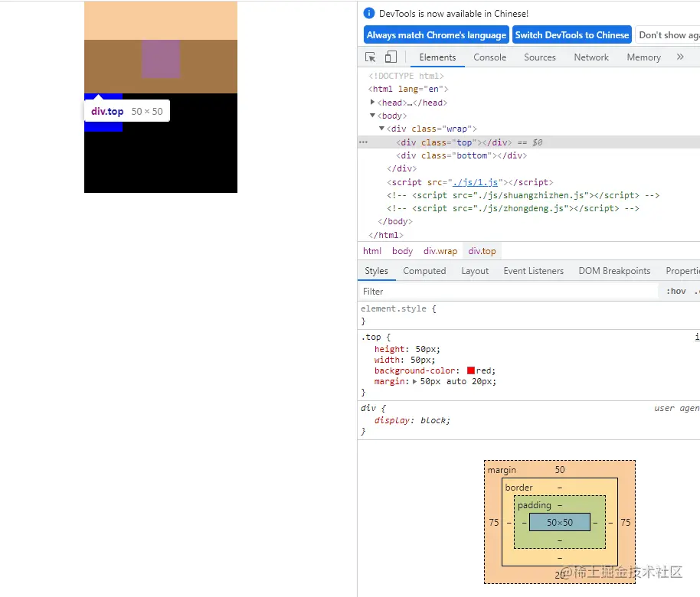
Task: Open the DOM Breakpoints sub-tab
Action: (x=614, y=271)
